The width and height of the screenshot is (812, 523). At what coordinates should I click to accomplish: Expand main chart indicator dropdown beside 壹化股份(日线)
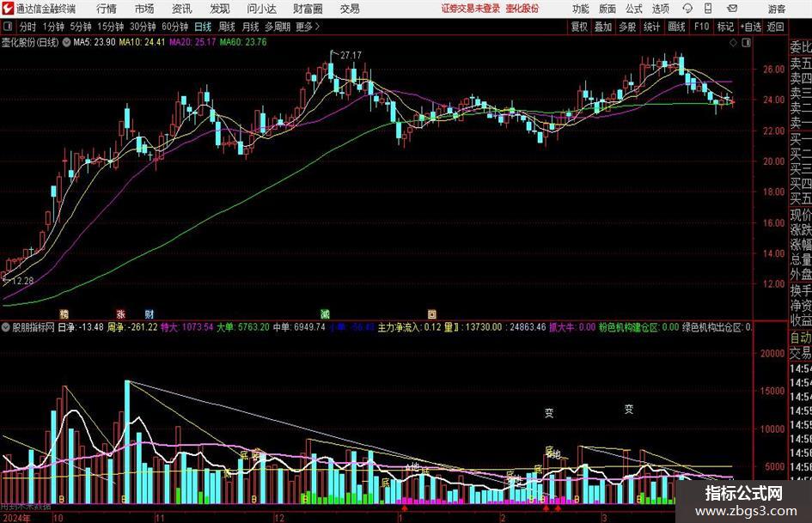coord(66,42)
